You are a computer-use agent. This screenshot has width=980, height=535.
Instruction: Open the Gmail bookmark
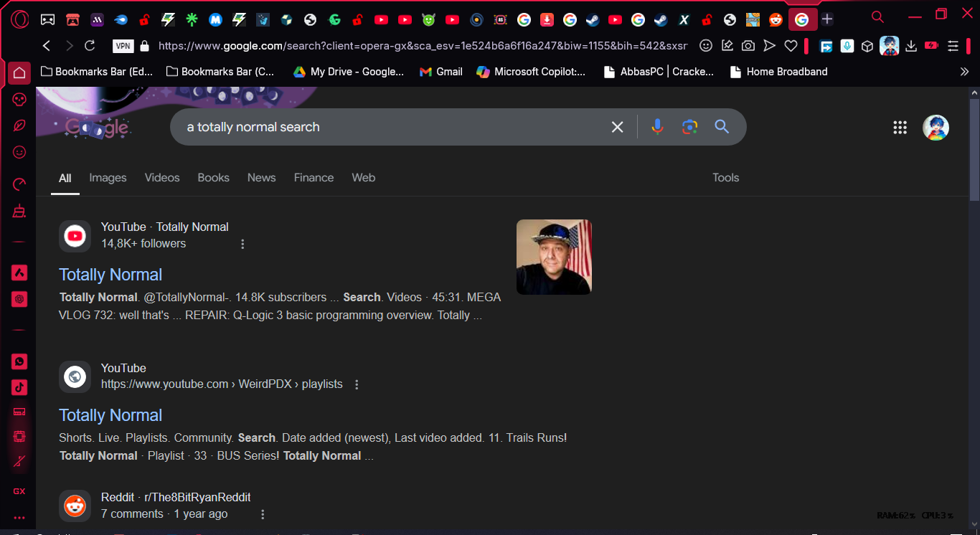pyautogui.click(x=440, y=72)
